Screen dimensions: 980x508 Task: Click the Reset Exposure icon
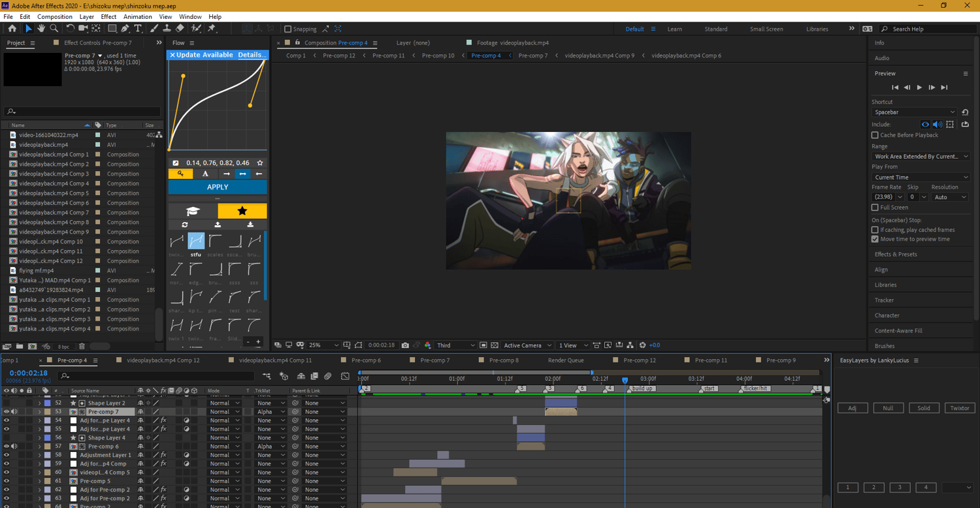pyautogui.click(x=642, y=345)
